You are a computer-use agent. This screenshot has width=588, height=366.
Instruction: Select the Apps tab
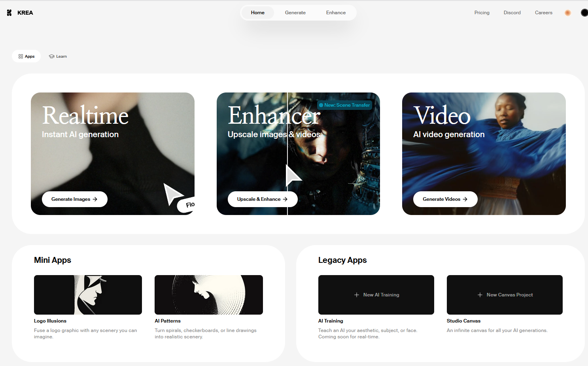[26, 57]
